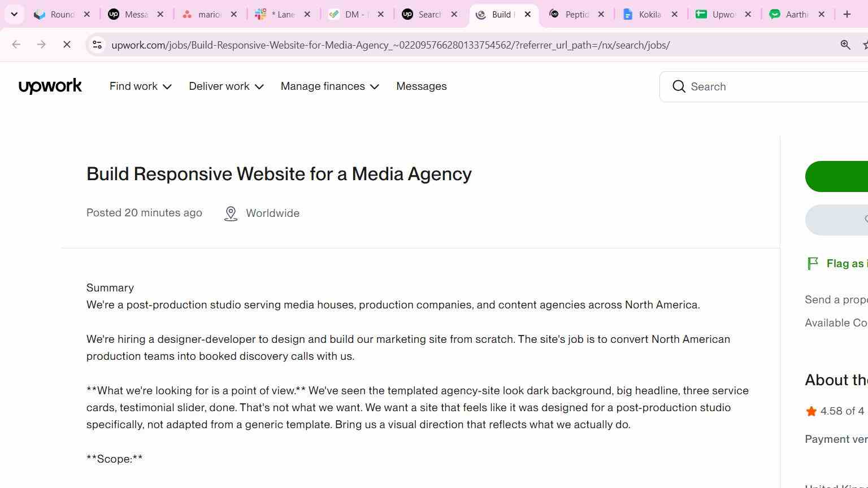Click the zoom magnifier icon in address bar
The height and width of the screenshot is (488, 868).
click(845, 45)
